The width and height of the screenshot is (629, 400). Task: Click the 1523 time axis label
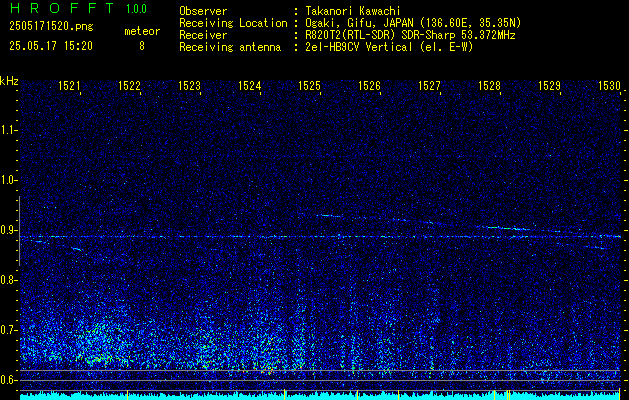click(x=189, y=85)
